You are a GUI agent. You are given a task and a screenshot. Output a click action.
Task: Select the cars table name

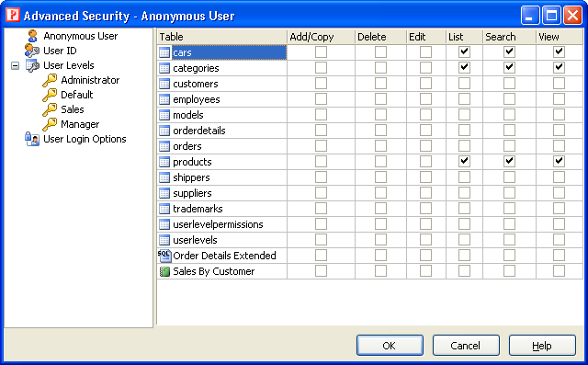click(182, 52)
